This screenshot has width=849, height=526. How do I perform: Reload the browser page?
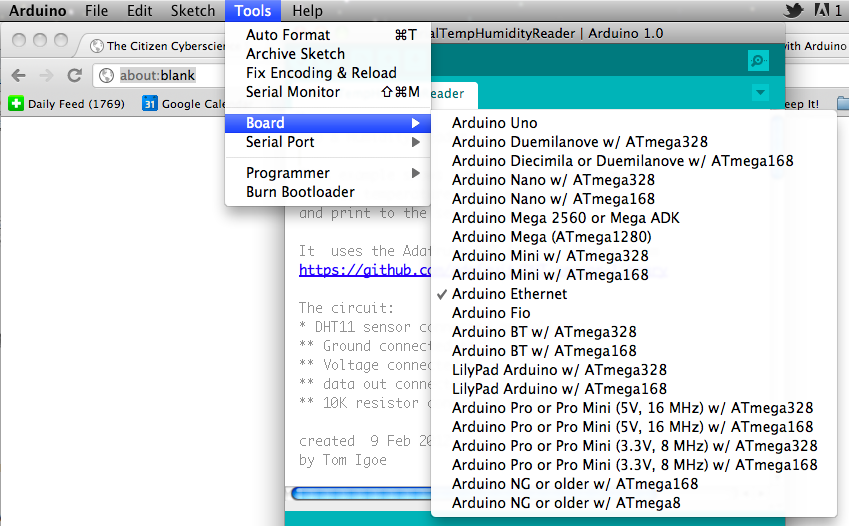click(75, 75)
